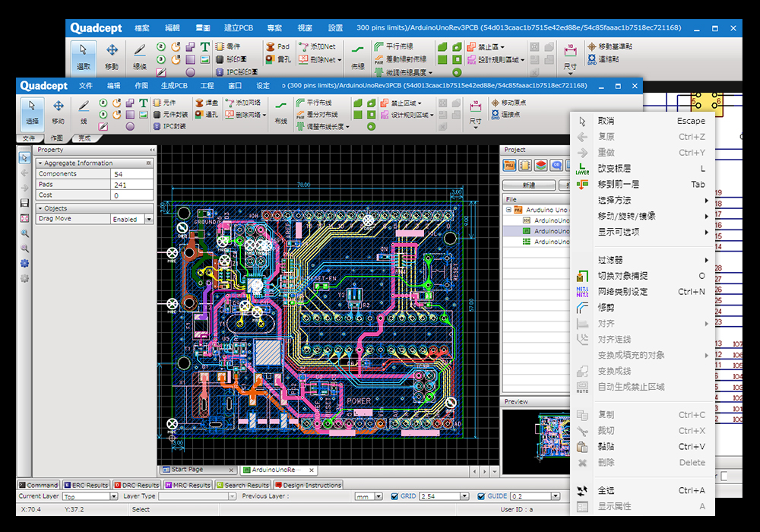Collapse the Aggregate Information section
Image resolution: width=760 pixels, height=532 pixels.
[x=40, y=163]
